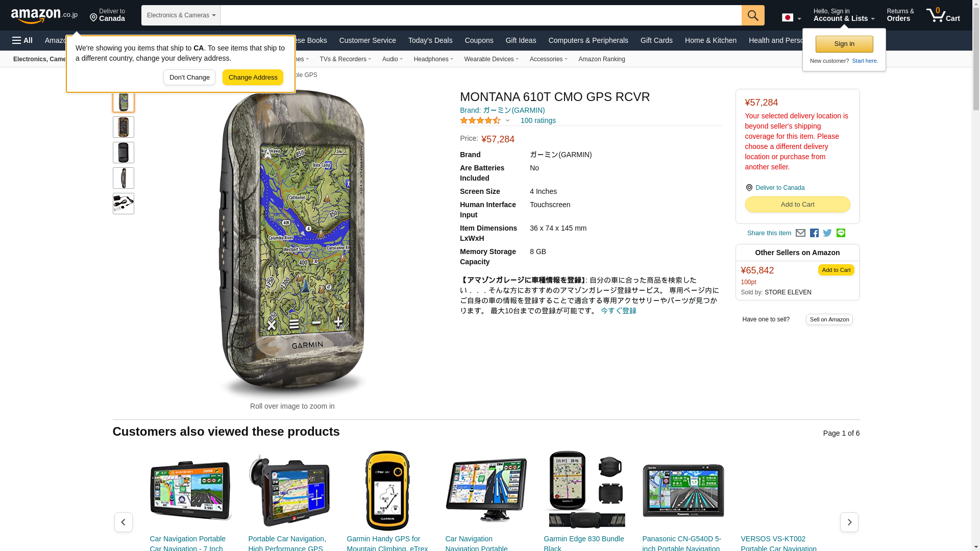Image resolution: width=980 pixels, height=551 pixels.
Task: Open the language flag selector
Action: pyautogui.click(x=791, y=17)
